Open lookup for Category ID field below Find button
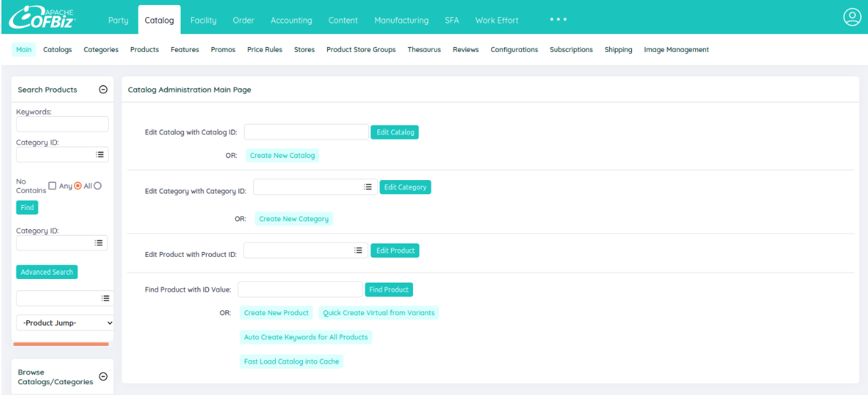Screen dimensions: 868x395 coord(100,243)
